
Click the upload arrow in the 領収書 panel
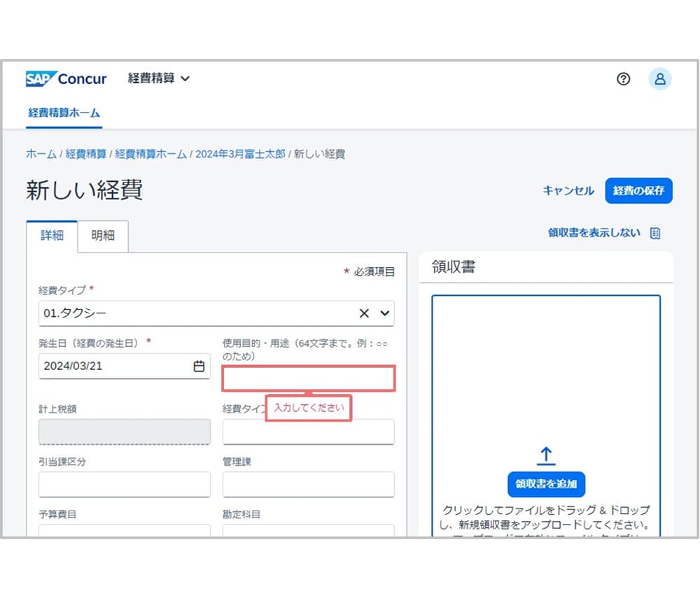tap(546, 455)
